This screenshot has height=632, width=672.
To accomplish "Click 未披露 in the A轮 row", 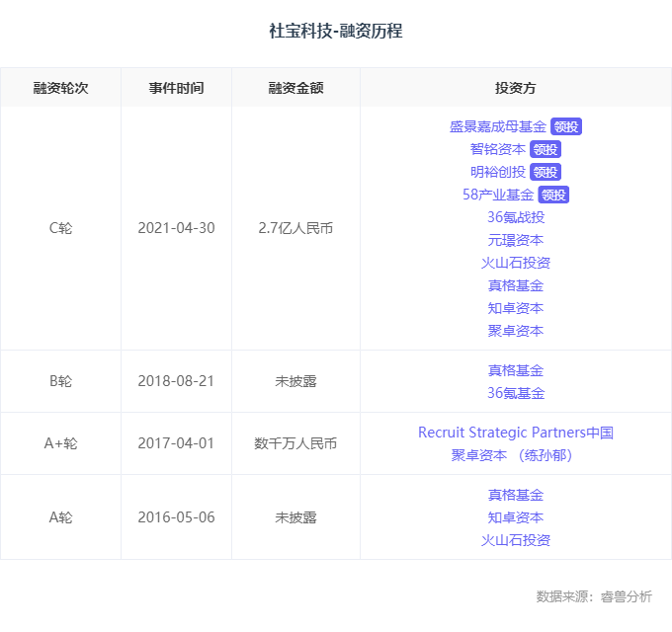I will (295, 517).
